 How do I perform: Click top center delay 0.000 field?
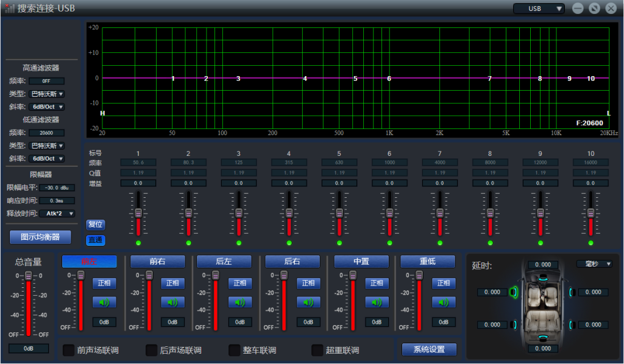[x=543, y=265]
